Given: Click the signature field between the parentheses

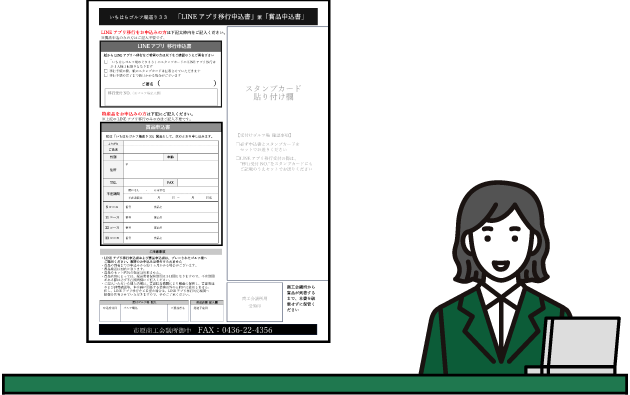Looking at the screenshot, I should coord(187,83).
